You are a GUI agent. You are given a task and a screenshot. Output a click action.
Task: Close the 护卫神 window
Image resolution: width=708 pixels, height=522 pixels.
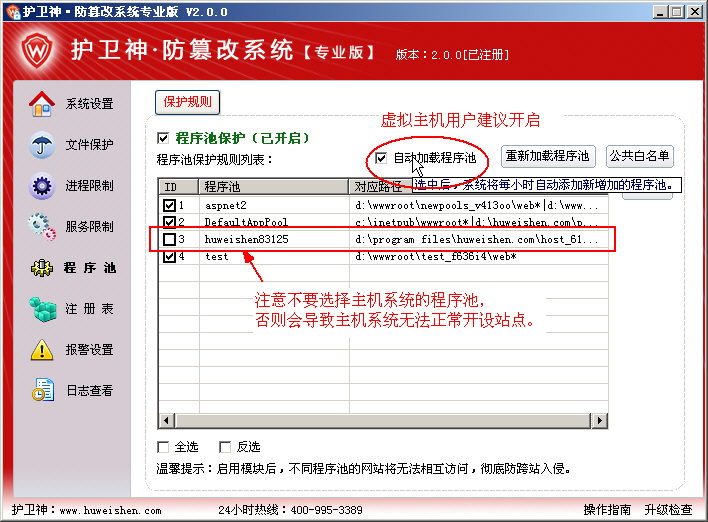coord(695,12)
